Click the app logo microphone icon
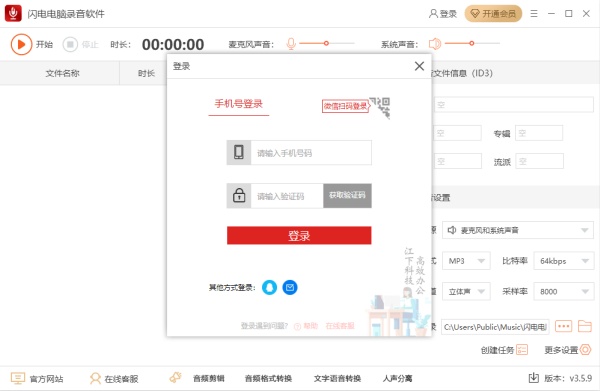Image resolution: width=600 pixels, height=391 pixels. [13, 13]
